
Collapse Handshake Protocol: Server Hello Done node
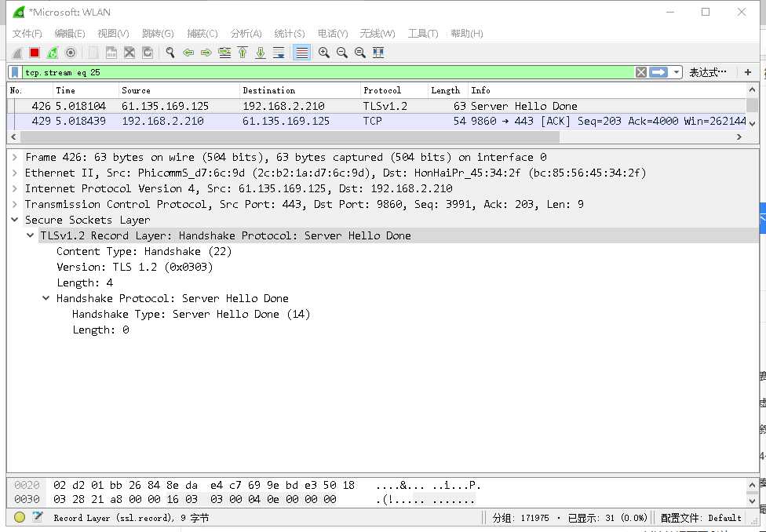(46, 298)
